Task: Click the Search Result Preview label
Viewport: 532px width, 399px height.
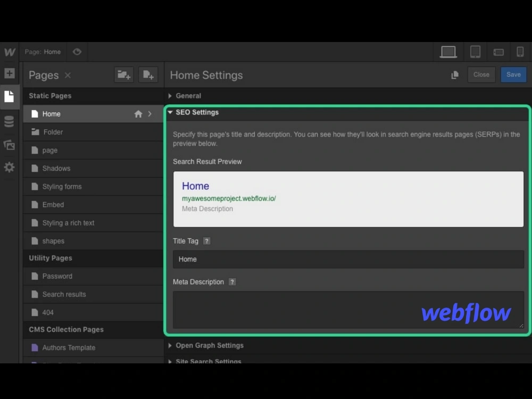Action: (207, 162)
